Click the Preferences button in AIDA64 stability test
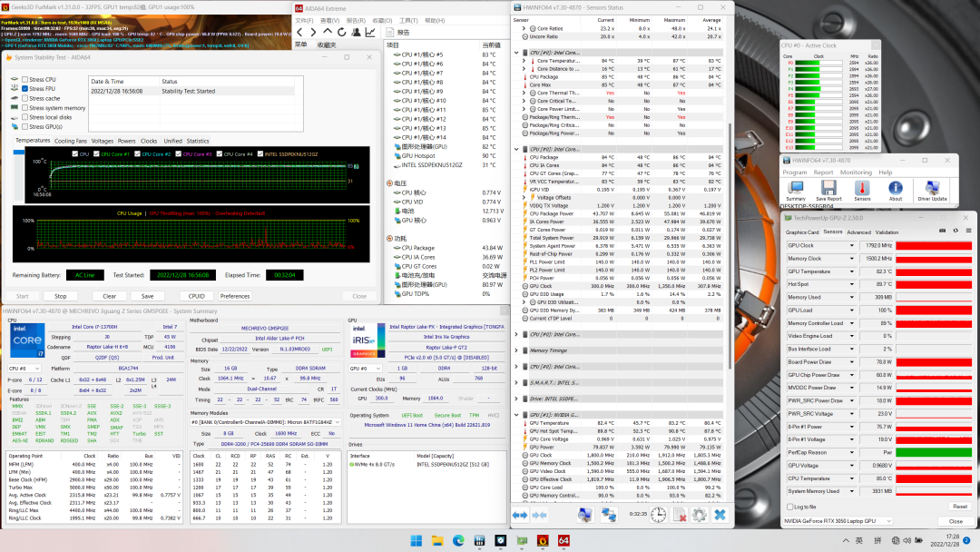Screen dimensions: 980x552 click(x=234, y=296)
